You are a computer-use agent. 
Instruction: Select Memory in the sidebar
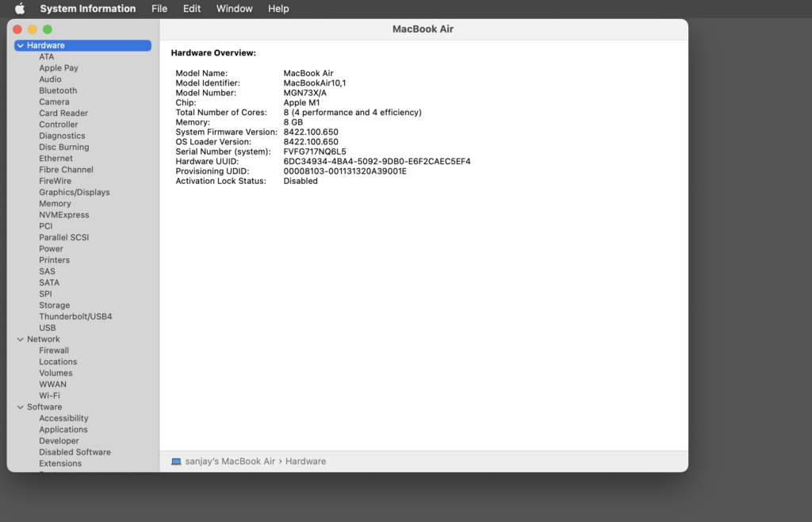(x=55, y=204)
